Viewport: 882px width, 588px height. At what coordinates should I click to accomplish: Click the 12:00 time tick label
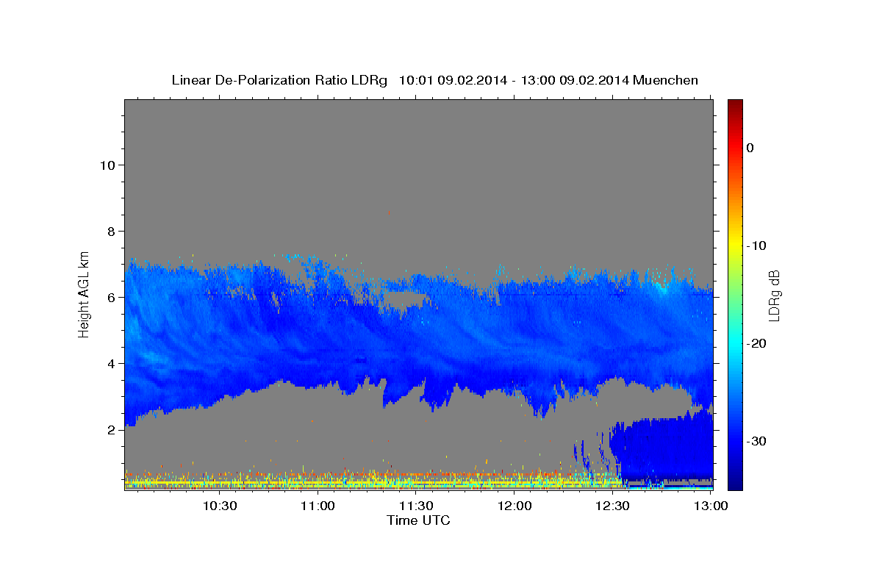point(515,506)
